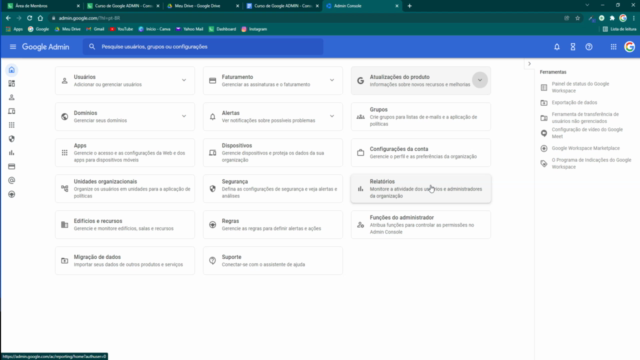Switch to Meu Drive - Google Drive tab
This screenshot has width=640, height=360.
[202, 6]
